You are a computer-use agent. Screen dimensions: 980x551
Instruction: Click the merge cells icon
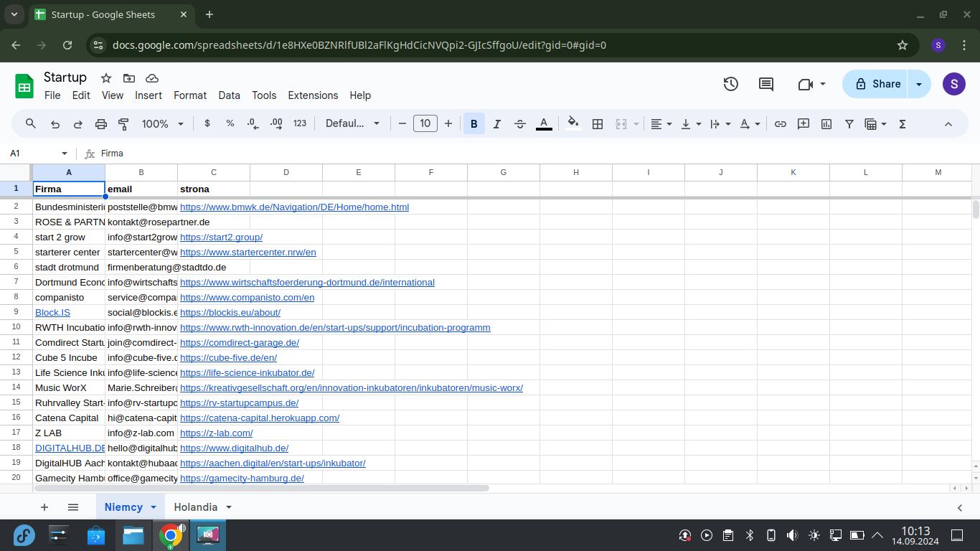pyautogui.click(x=621, y=123)
